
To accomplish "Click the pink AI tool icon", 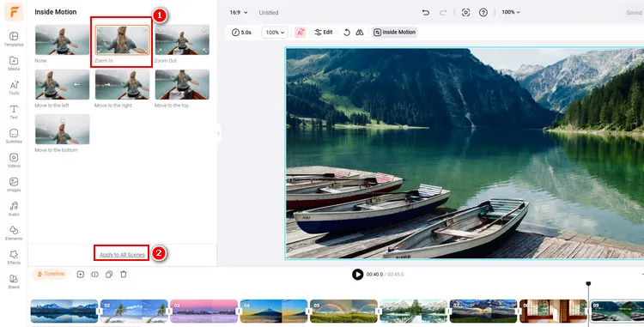I will tap(301, 33).
